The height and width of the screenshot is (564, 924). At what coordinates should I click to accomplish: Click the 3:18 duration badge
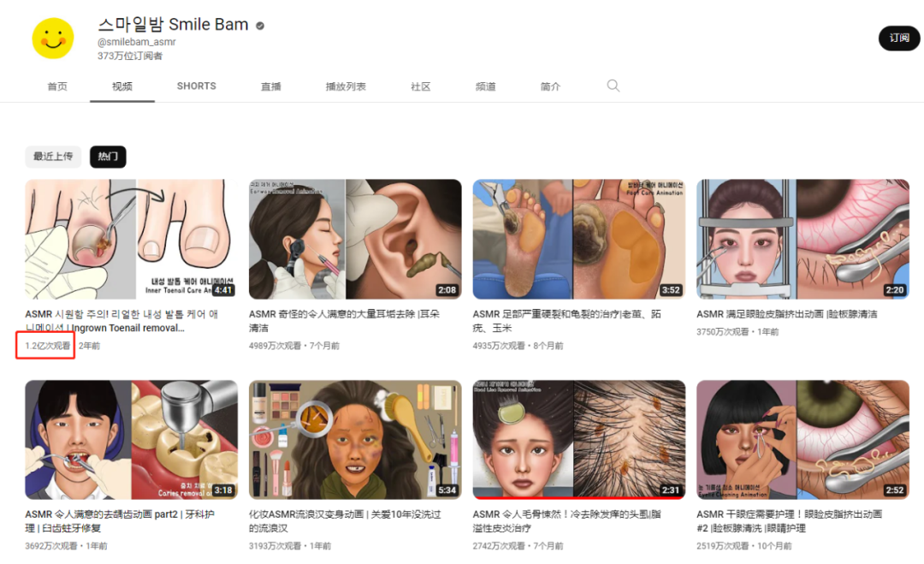pyautogui.click(x=222, y=490)
